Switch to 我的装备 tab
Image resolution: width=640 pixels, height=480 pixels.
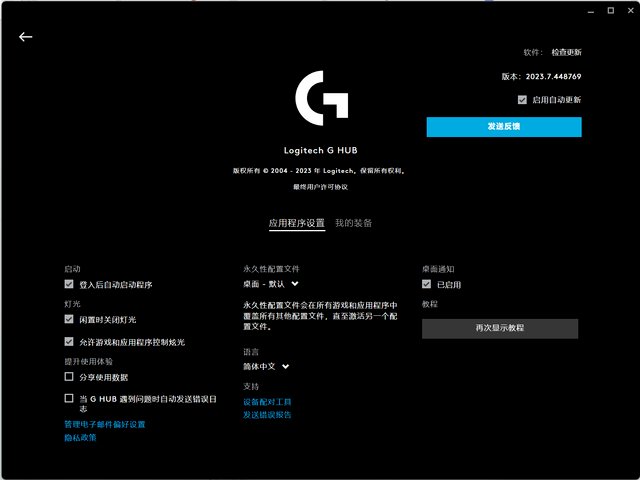click(353, 223)
